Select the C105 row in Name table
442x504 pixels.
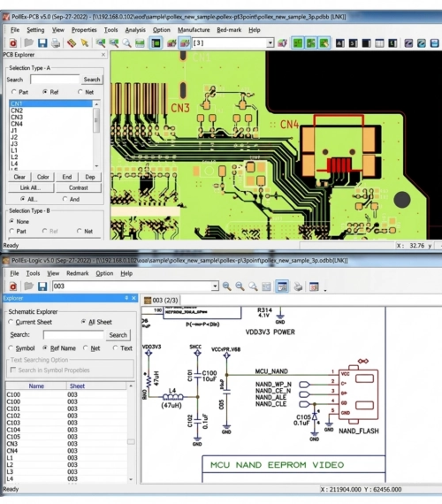coord(66,437)
